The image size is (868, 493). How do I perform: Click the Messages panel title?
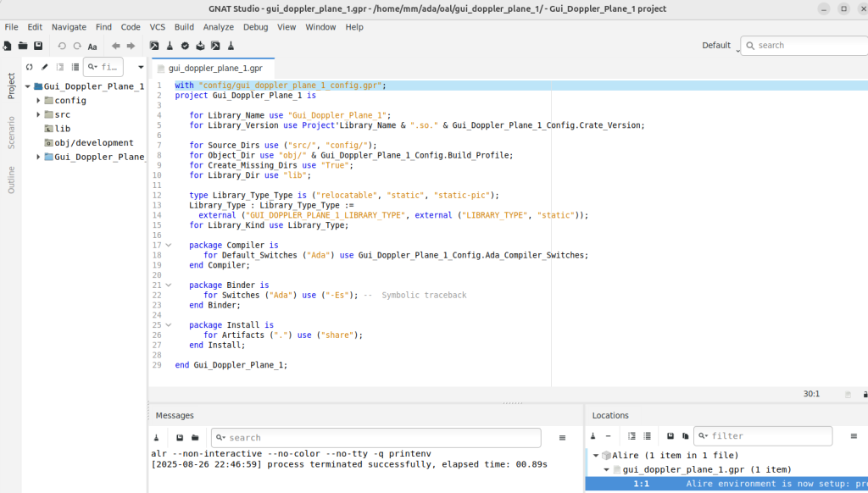pos(175,416)
